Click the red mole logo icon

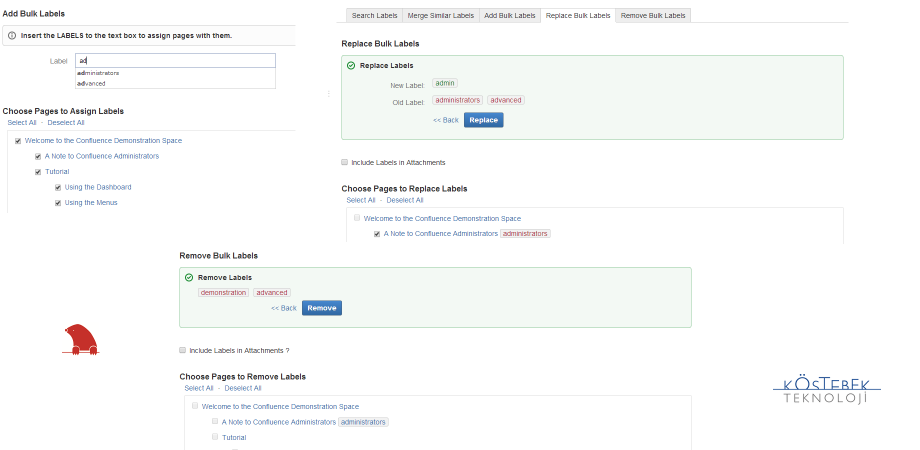coord(81,340)
